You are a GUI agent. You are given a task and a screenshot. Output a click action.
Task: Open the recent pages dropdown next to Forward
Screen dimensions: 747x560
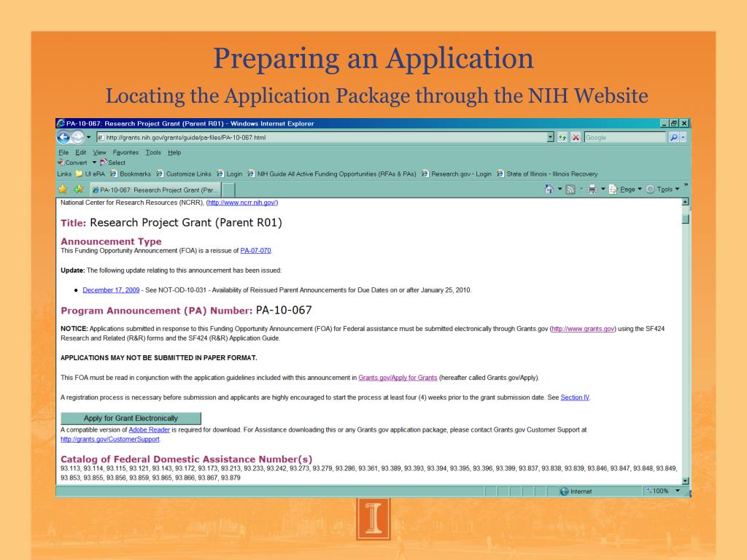point(88,137)
